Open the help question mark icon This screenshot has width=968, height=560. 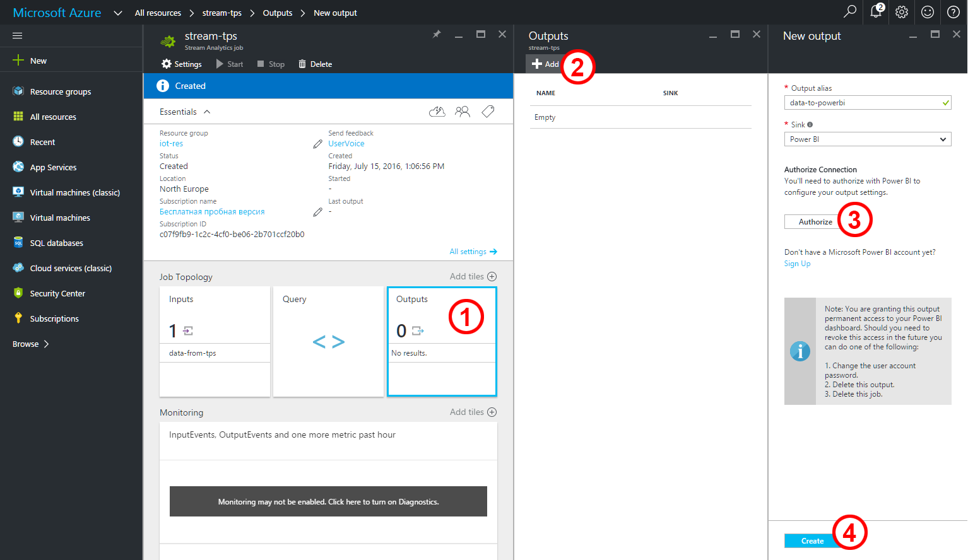tap(953, 12)
